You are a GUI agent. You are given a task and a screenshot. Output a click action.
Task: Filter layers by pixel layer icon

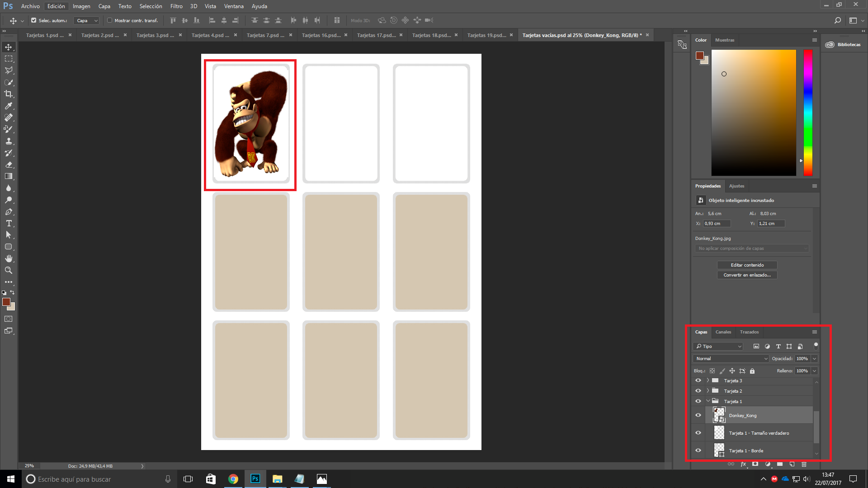pyautogui.click(x=756, y=347)
